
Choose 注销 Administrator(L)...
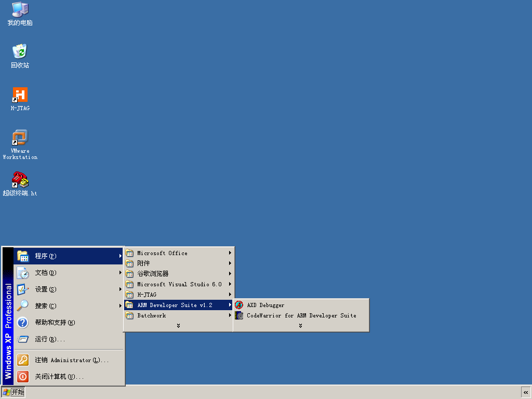[x=68, y=360]
